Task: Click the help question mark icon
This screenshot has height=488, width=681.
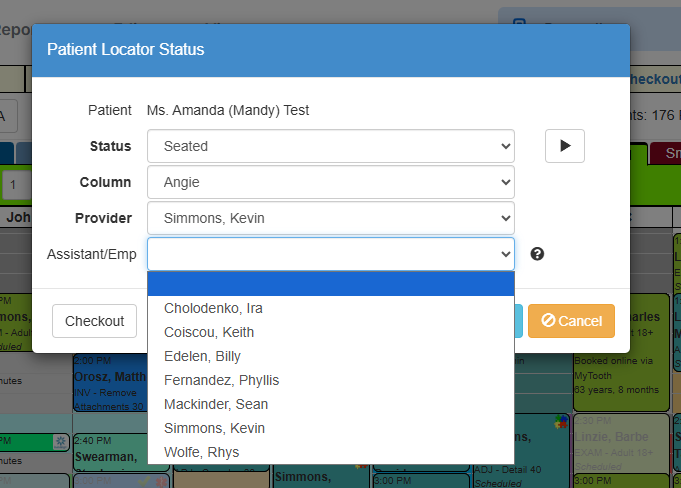Action: click(537, 254)
